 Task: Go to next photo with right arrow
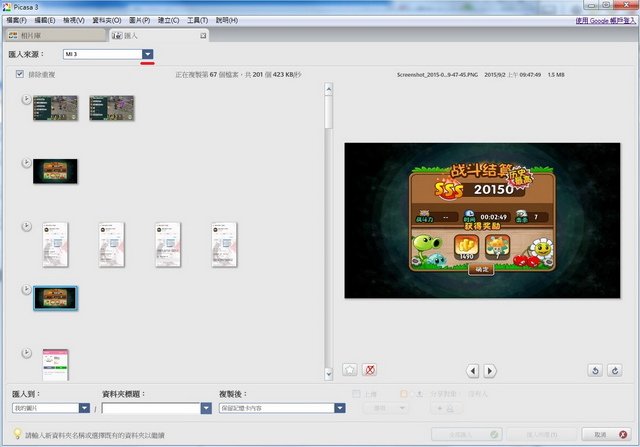(490, 371)
